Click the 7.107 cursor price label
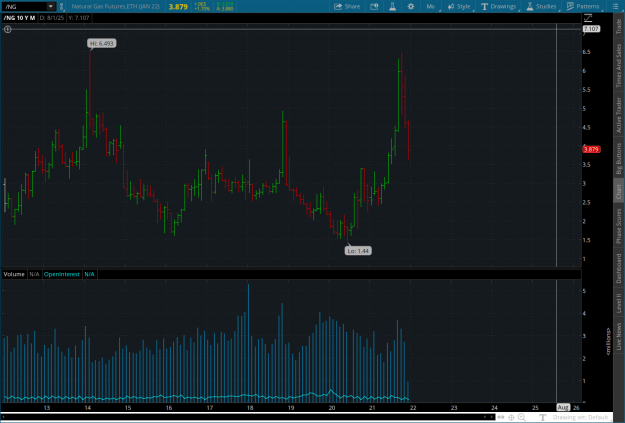 click(x=591, y=29)
